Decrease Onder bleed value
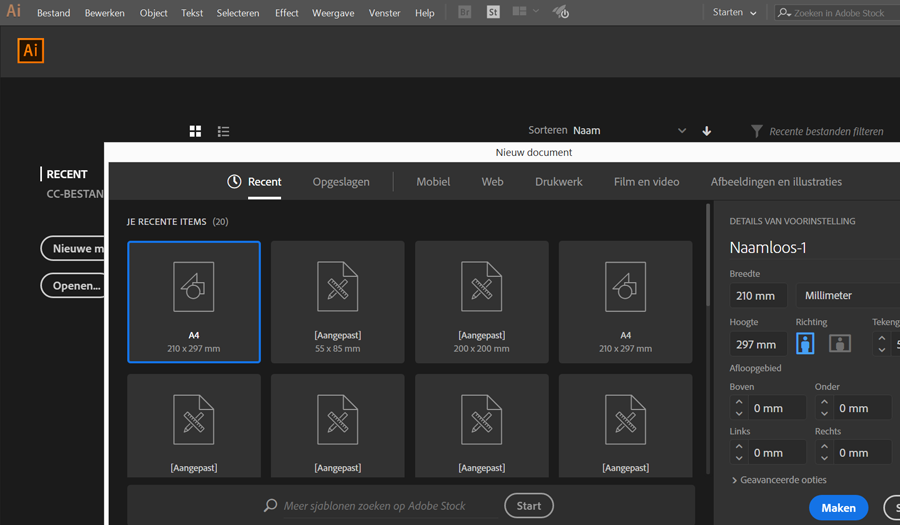 (824, 414)
